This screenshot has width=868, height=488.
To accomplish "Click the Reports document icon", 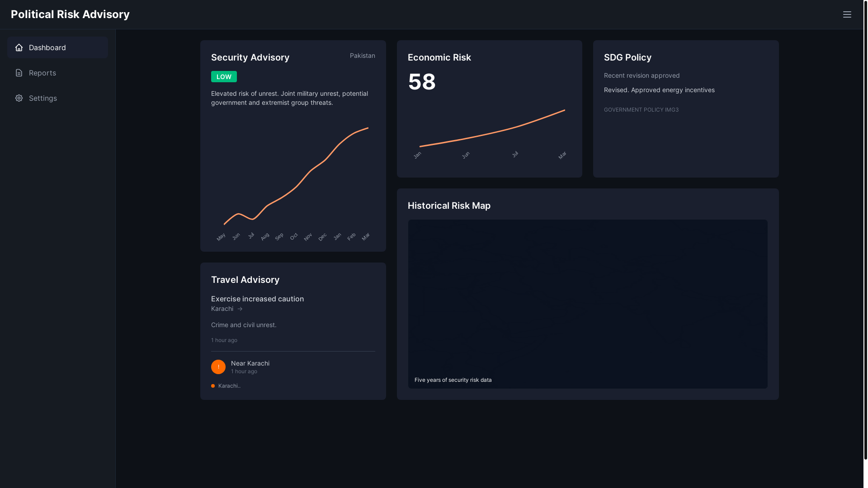I will coord(19,73).
